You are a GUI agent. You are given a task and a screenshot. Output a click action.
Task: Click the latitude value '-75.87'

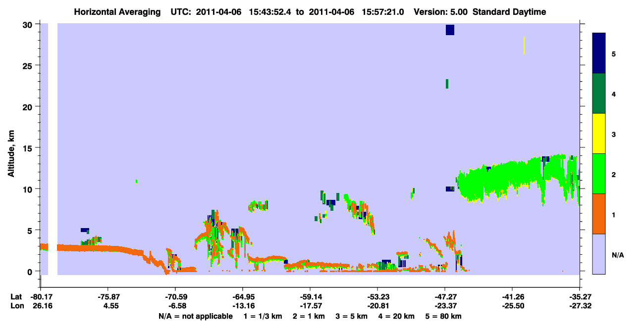107,297
